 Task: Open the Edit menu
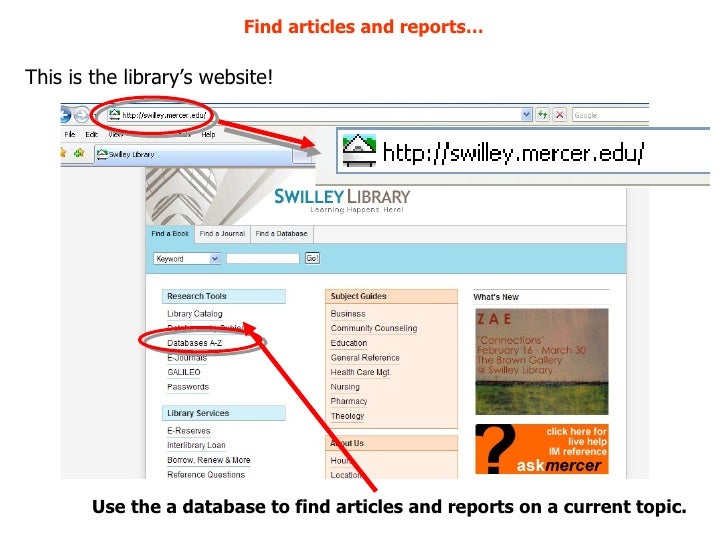[91, 134]
